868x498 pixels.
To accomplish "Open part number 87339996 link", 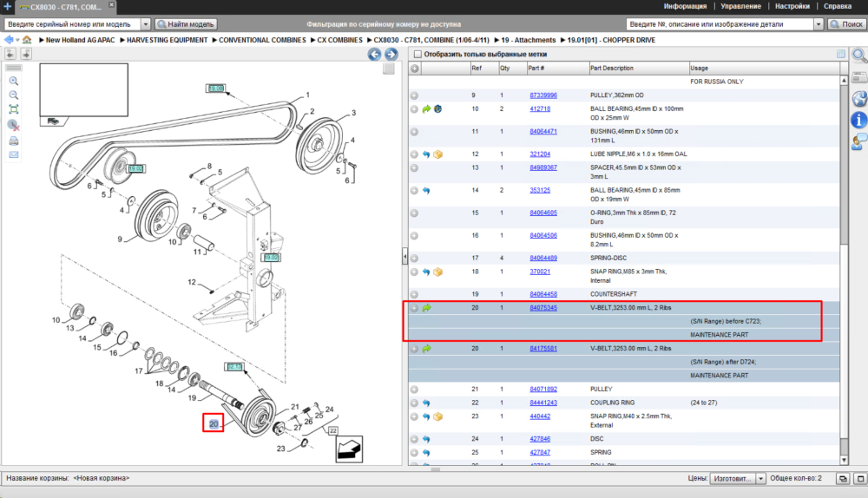I will point(543,95).
